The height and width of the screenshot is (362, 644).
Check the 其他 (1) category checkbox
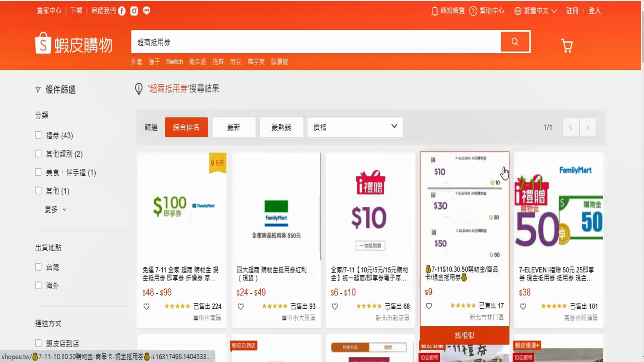(38, 191)
